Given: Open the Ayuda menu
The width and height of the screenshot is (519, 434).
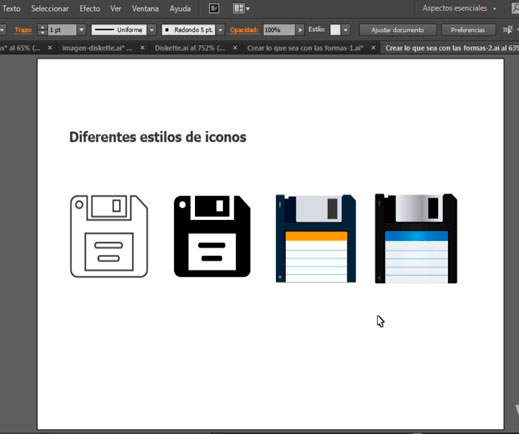Looking at the screenshot, I should point(180,9).
